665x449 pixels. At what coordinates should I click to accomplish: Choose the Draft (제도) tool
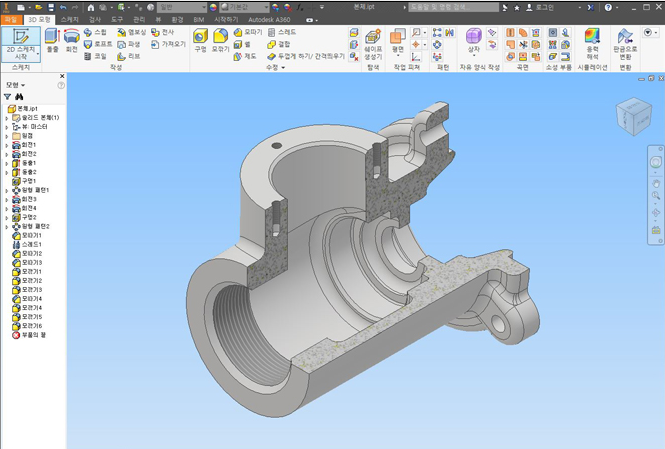245,56
